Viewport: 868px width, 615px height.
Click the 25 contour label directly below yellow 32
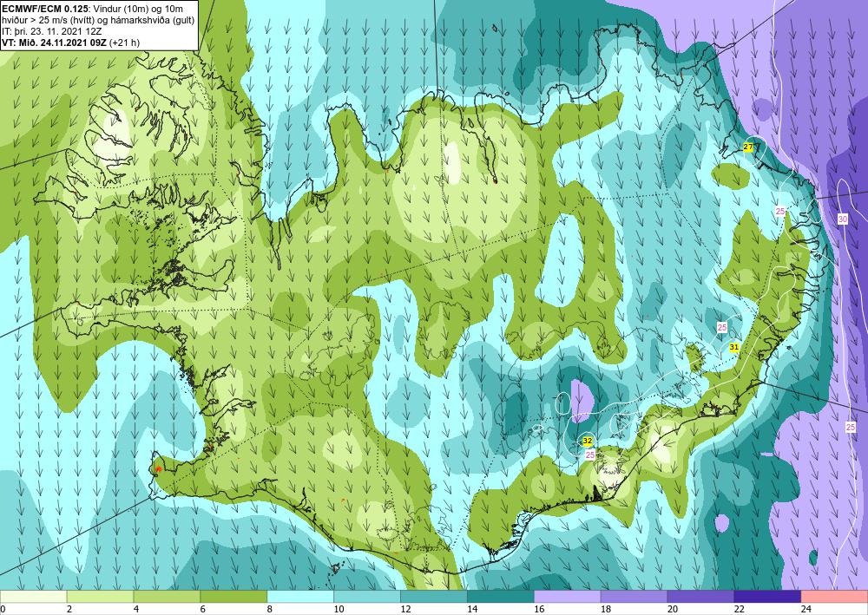pyautogui.click(x=590, y=455)
